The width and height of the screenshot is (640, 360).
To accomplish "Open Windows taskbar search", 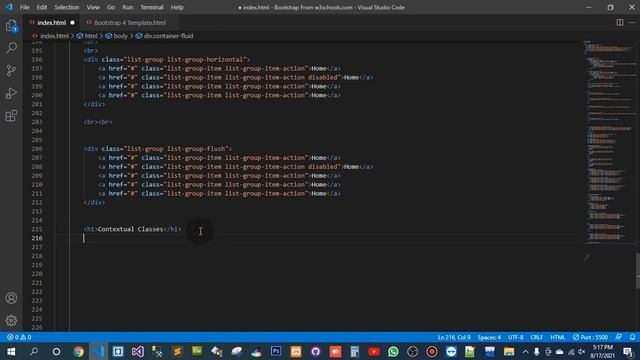I will click(34, 351).
